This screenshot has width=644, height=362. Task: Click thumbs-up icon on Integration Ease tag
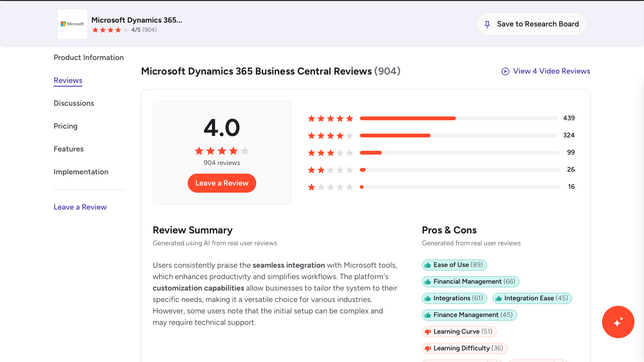498,298
